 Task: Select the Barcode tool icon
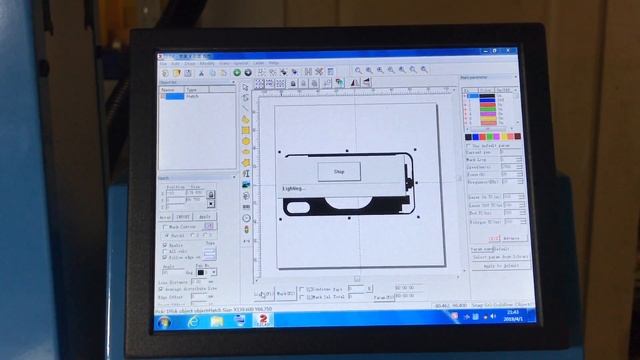point(246,207)
